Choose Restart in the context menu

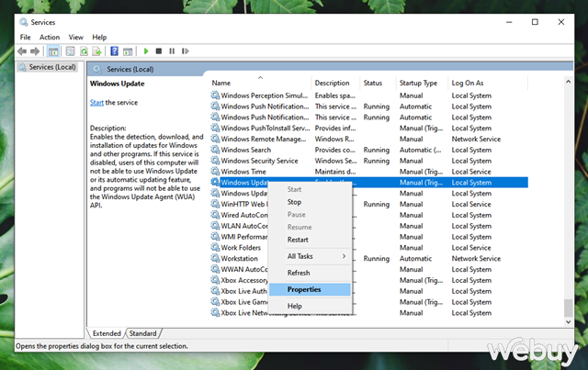point(310,240)
